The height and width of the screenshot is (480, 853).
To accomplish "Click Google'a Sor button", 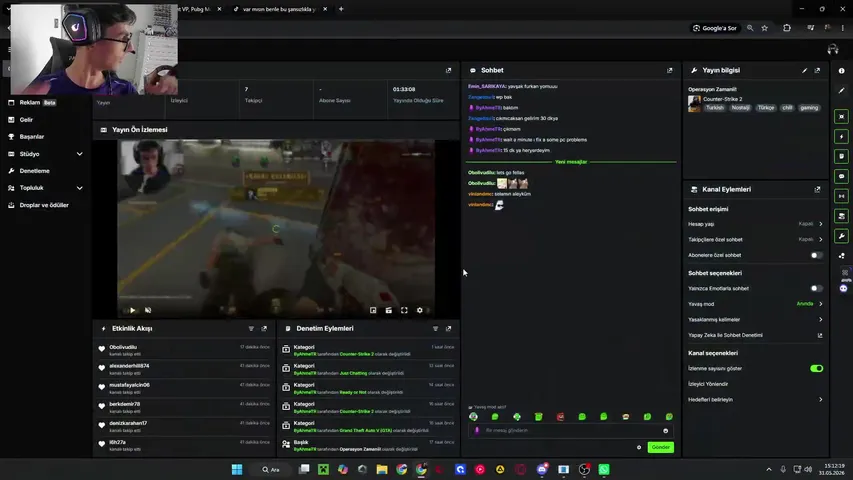I will pos(715,28).
